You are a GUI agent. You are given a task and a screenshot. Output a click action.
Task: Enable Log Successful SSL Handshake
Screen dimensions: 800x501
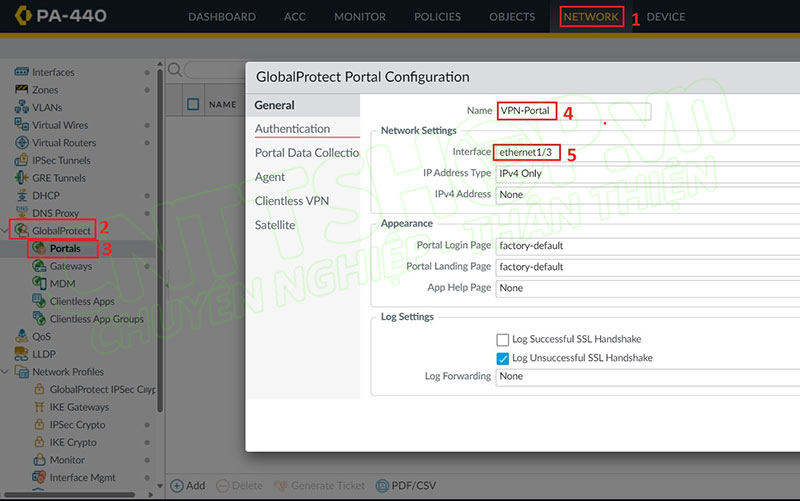tap(503, 340)
